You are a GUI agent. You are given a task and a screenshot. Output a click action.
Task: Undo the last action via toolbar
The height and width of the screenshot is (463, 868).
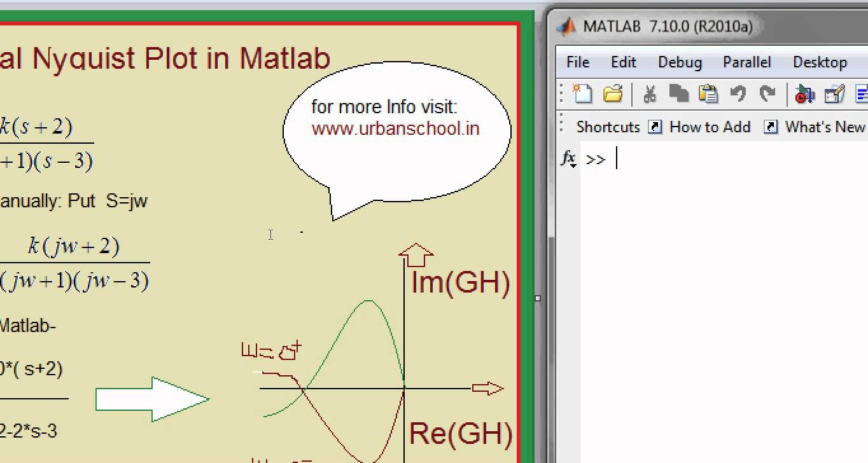tap(738, 94)
